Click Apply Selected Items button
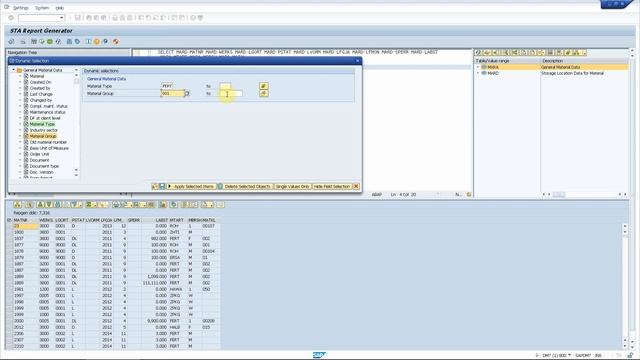640x360 pixels. click(191, 186)
